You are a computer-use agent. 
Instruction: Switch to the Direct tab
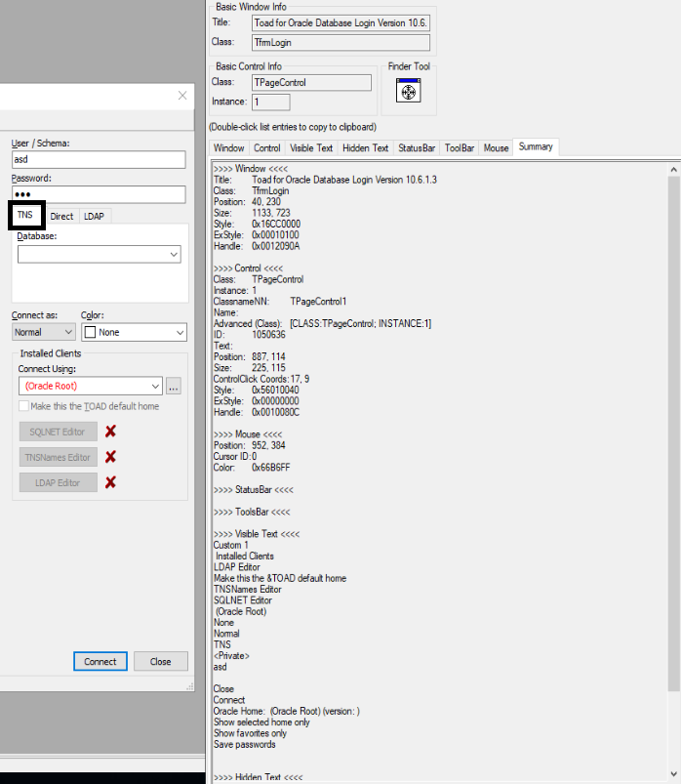point(61,216)
